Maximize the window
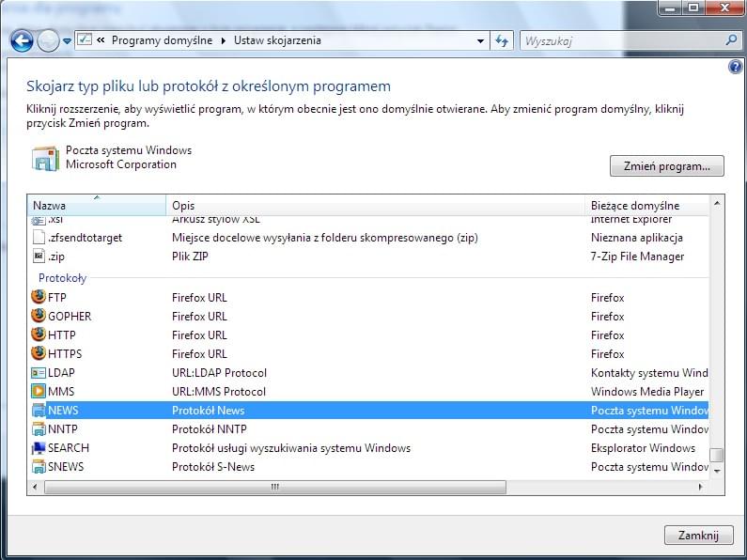Viewport: 747px width, 560px height. pos(693,8)
